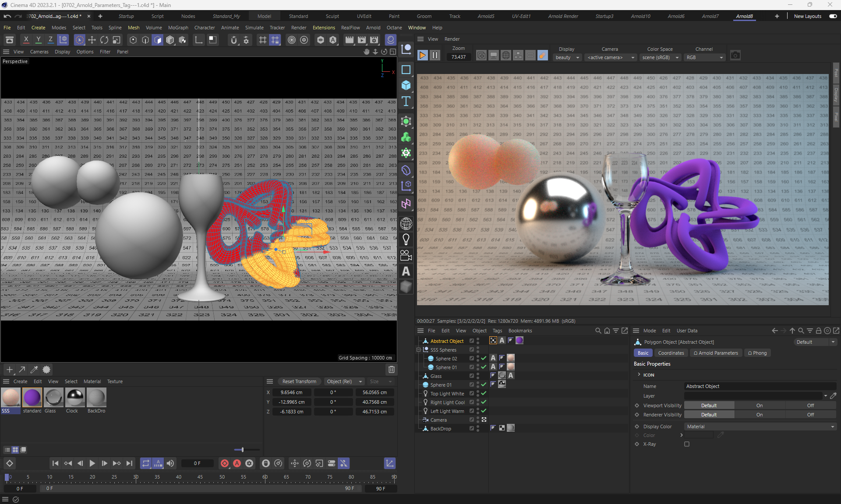Pause the Arnold IPR render

point(435,56)
